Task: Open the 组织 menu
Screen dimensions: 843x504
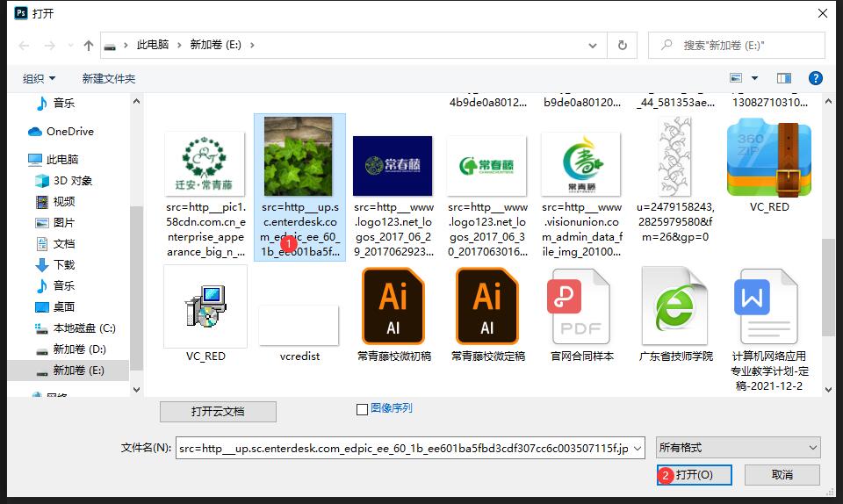Action: coord(39,78)
